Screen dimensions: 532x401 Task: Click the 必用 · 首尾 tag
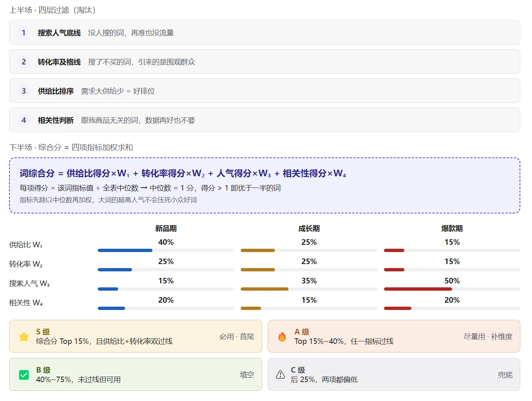tap(237, 337)
